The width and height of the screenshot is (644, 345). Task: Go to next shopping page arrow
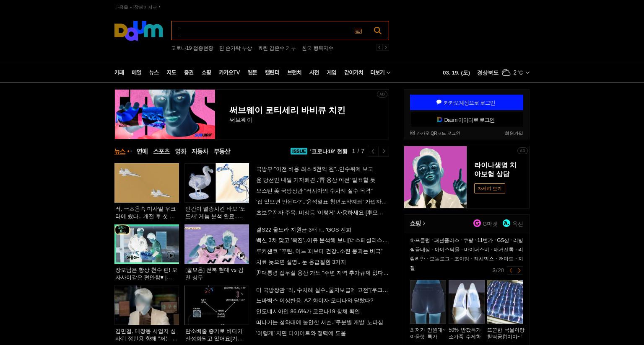point(519,270)
